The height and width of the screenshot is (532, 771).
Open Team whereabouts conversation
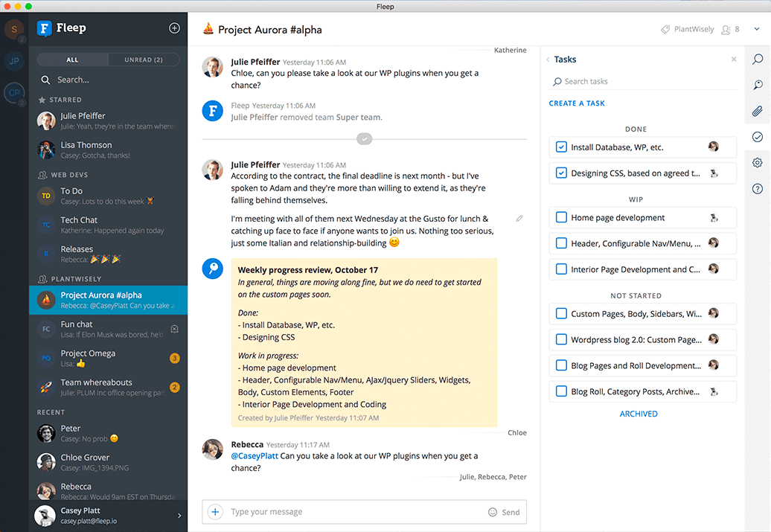[x=108, y=388]
